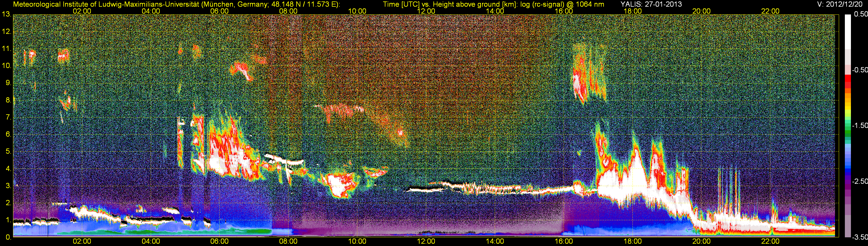Click the 'Time [UTC] vs. Height above ground [km]' label
The width and height of the screenshot is (868, 246).
[450, 4]
